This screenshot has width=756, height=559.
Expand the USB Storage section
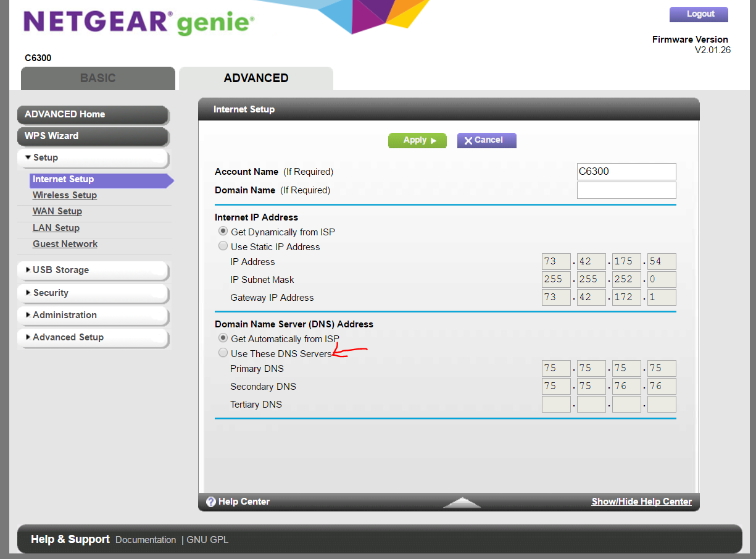(x=60, y=270)
